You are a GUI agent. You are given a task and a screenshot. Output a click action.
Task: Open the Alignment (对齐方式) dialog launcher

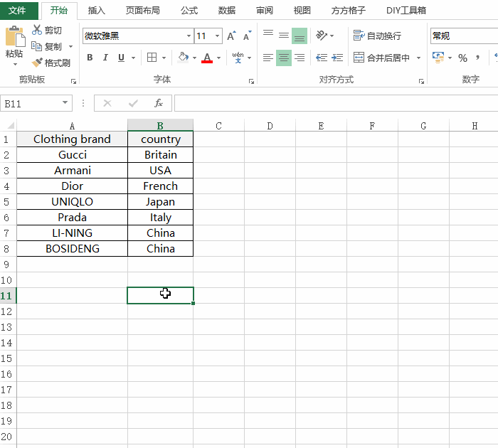(421, 82)
